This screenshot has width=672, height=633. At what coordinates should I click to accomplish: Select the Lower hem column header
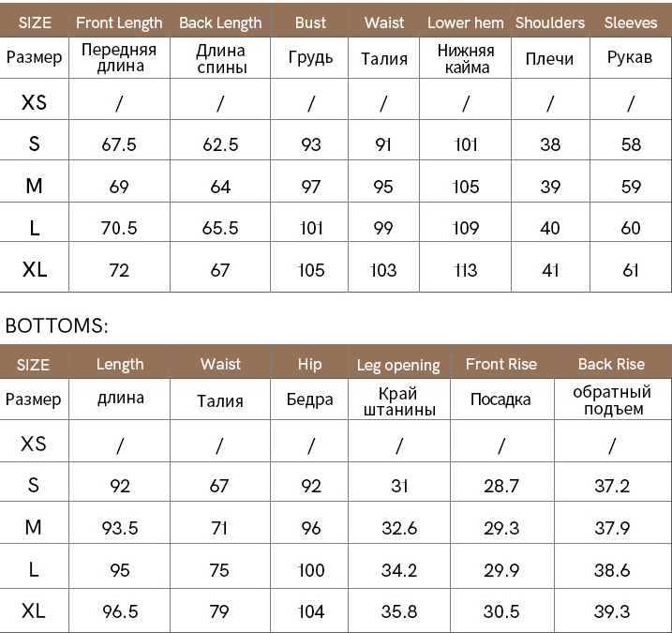[465, 23]
